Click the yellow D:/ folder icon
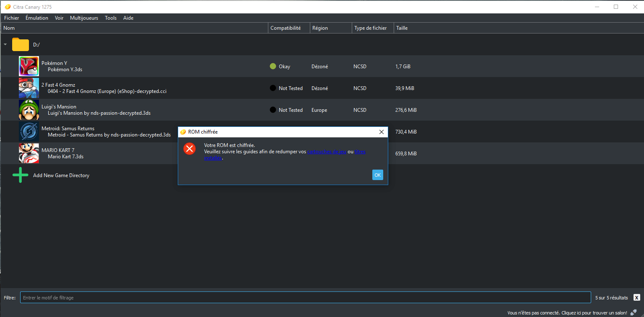This screenshot has height=317, width=644. pyautogui.click(x=21, y=44)
